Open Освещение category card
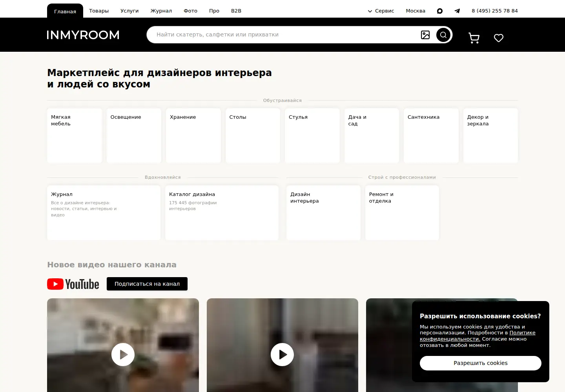Viewport: 565px width, 392px height. click(x=134, y=136)
